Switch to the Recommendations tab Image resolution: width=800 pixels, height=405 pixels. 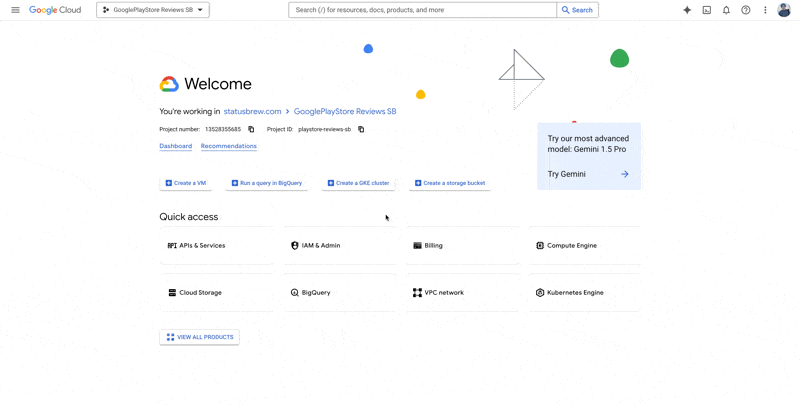(x=228, y=146)
